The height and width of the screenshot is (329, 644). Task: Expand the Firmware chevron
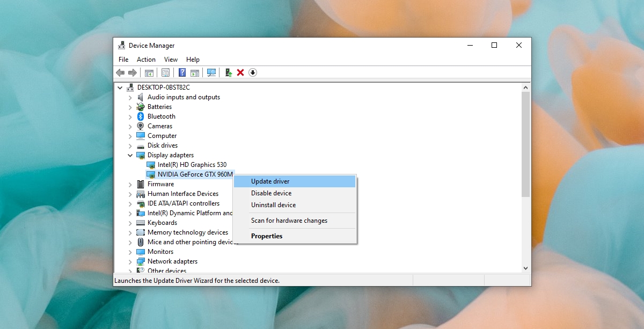[x=130, y=184]
